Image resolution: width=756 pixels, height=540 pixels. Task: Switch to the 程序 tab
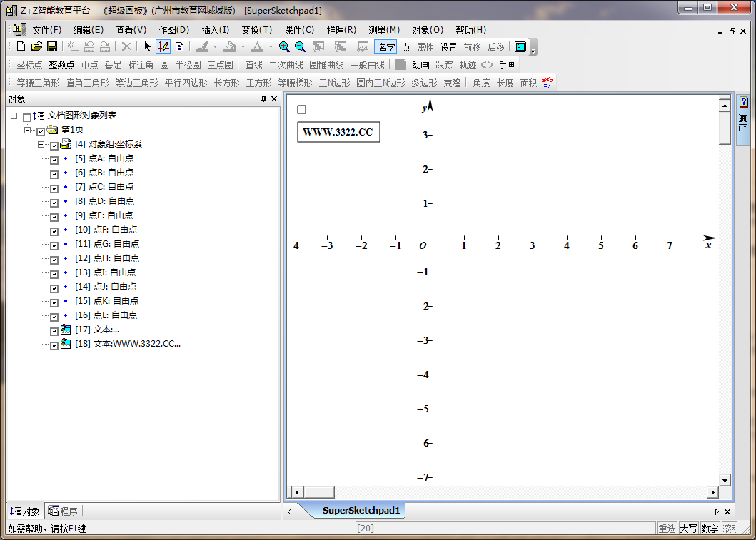[x=64, y=511]
